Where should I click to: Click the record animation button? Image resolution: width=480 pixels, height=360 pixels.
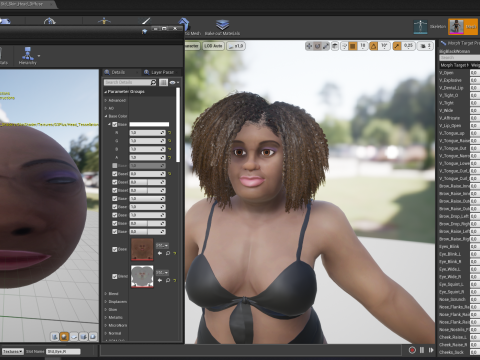(x=412, y=350)
